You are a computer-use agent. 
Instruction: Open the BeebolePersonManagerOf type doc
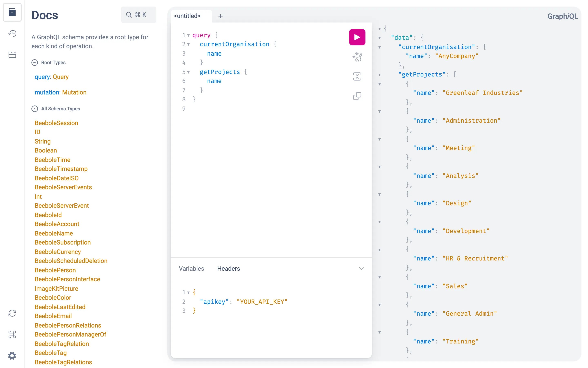[70, 334]
